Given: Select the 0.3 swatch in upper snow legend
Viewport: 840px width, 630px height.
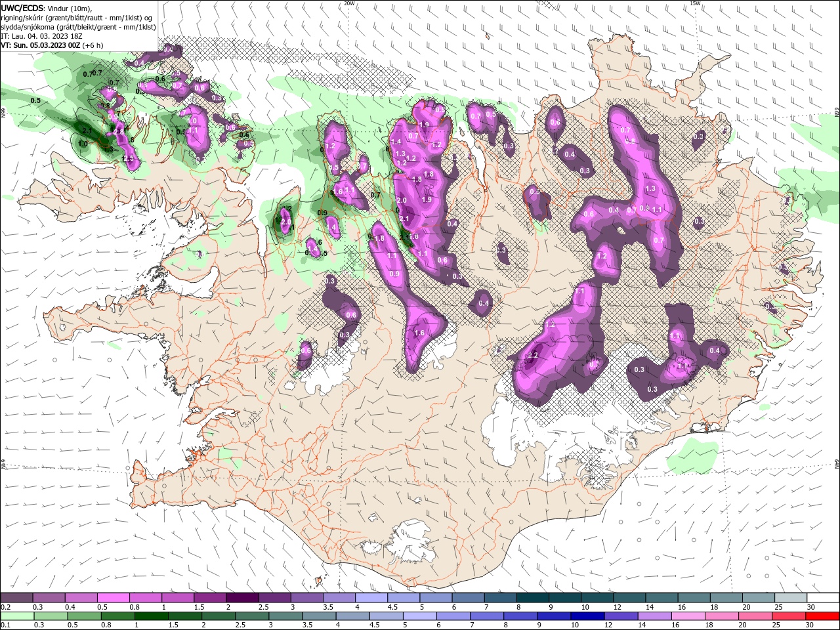Looking at the screenshot, I should click(x=49, y=597).
